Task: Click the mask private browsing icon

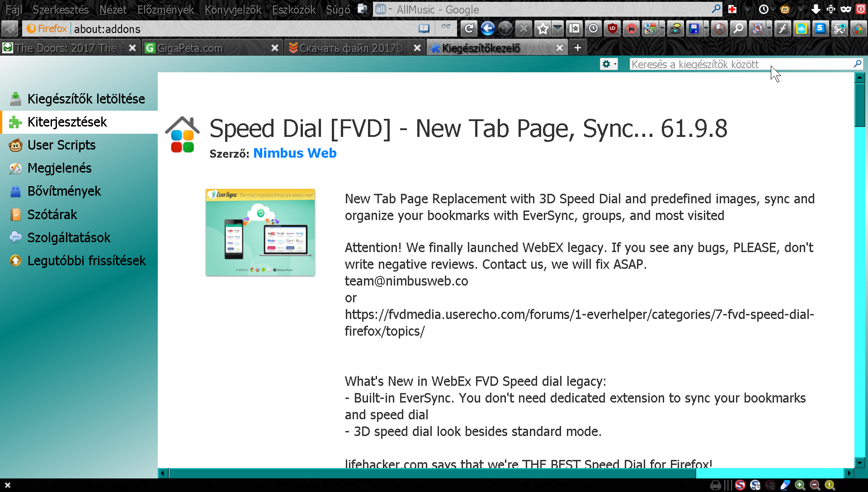Action: pos(846,9)
